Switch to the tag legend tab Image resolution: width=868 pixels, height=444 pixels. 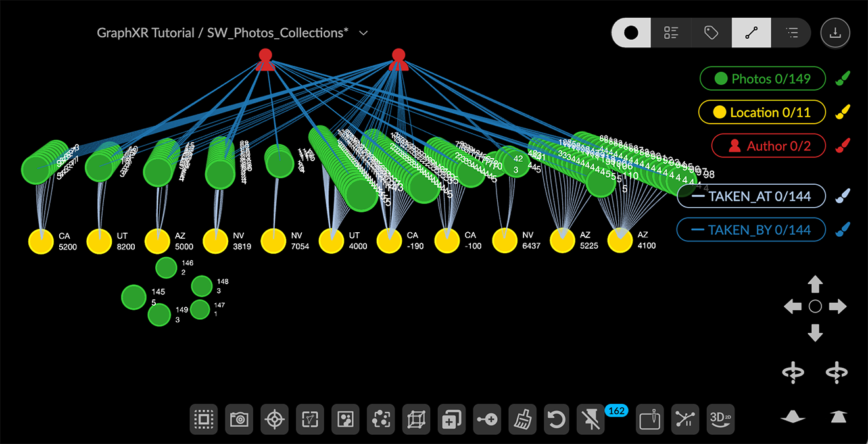pyautogui.click(x=711, y=33)
